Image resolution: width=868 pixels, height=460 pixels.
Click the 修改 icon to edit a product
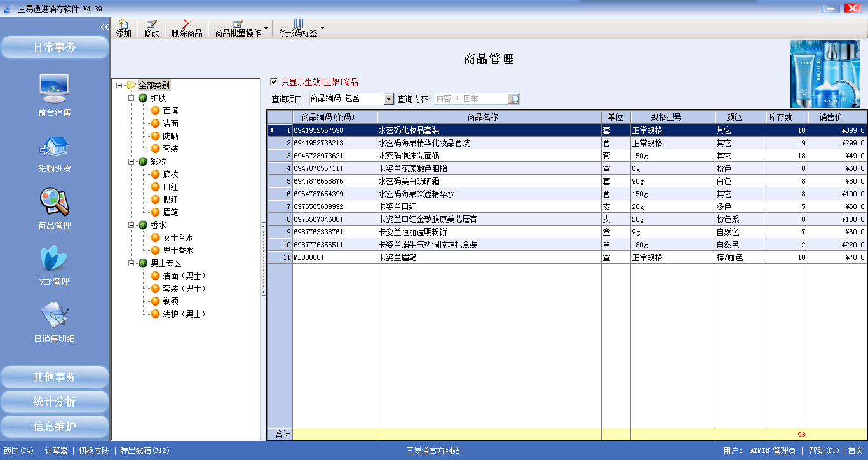click(x=151, y=27)
